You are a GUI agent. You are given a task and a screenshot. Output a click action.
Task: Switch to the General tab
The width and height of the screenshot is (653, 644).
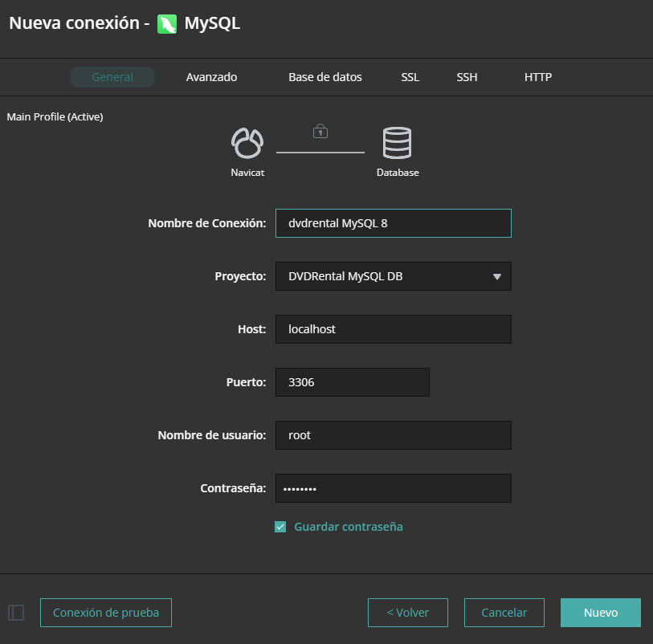[x=112, y=77]
